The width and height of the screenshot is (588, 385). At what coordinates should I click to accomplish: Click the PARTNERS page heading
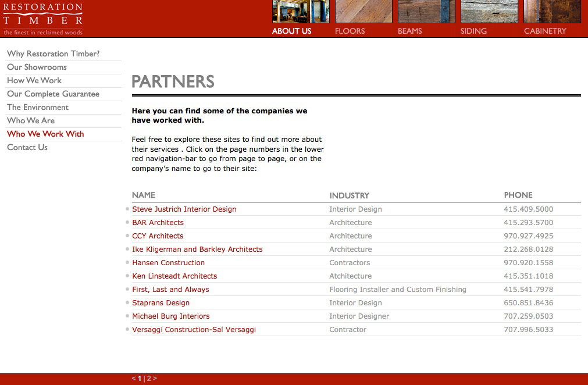[x=173, y=81]
